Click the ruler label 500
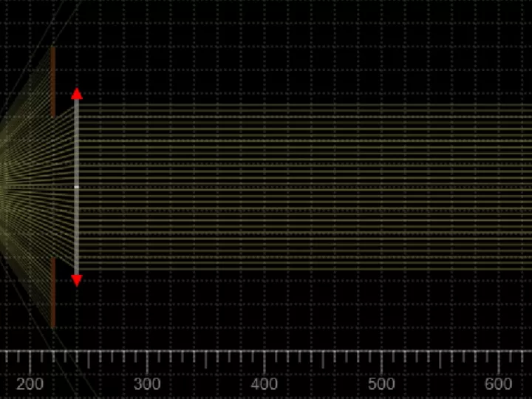 [381, 384]
